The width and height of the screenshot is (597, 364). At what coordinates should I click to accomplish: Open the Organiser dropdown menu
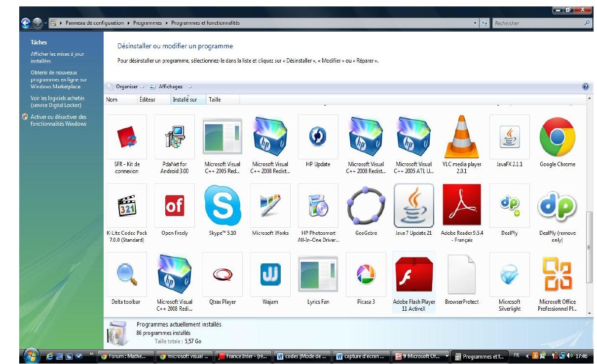pyautogui.click(x=126, y=86)
